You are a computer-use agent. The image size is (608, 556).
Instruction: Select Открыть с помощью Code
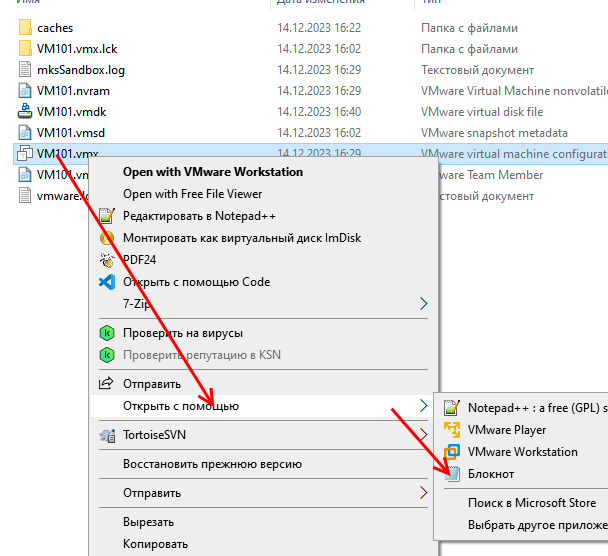(x=197, y=282)
